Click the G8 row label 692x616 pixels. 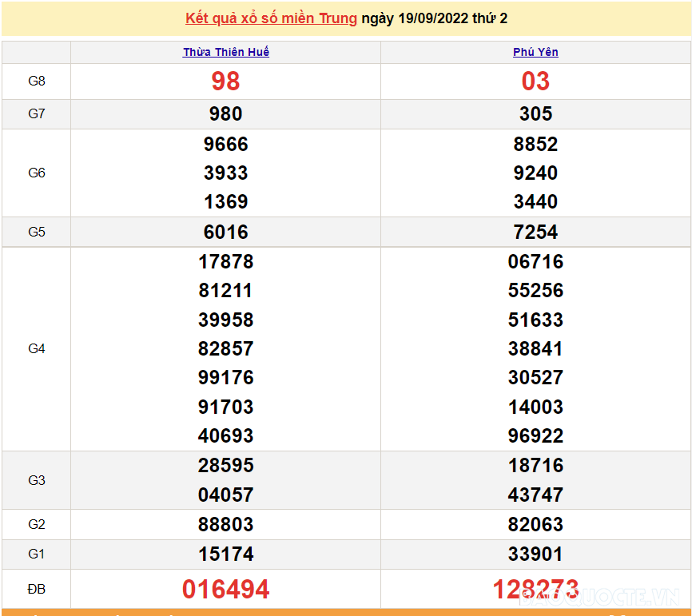point(37,81)
